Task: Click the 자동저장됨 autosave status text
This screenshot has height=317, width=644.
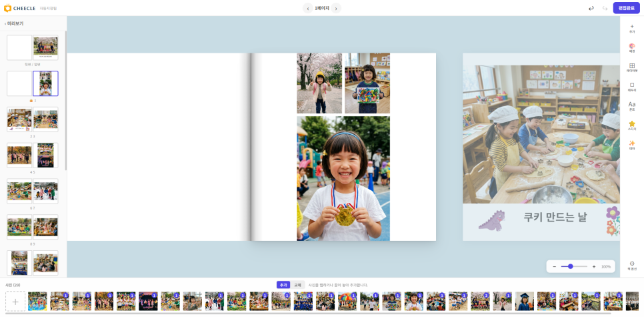Action: coord(49,8)
